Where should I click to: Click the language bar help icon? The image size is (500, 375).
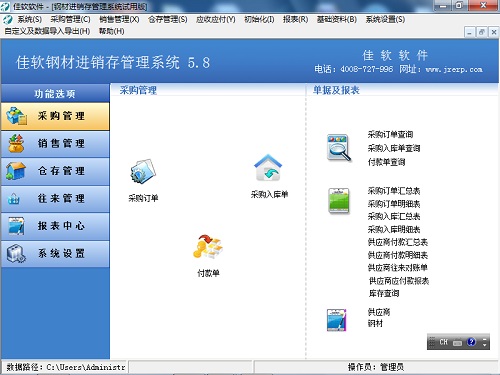[471, 342]
